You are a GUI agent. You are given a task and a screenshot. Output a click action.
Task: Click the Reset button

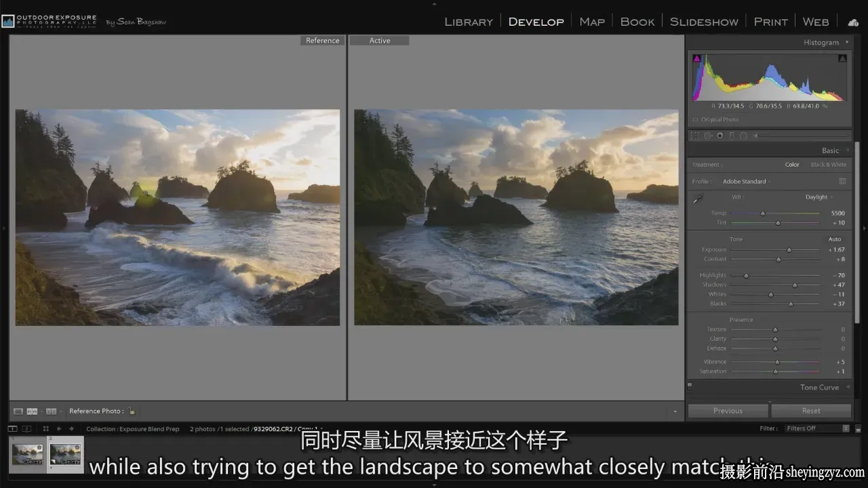[x=811, y=411]
